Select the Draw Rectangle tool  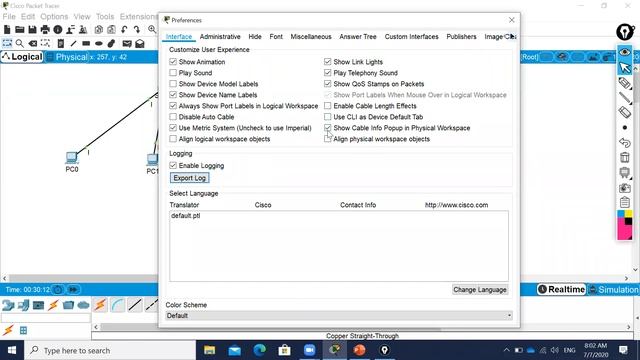click(x=86, y=43)
